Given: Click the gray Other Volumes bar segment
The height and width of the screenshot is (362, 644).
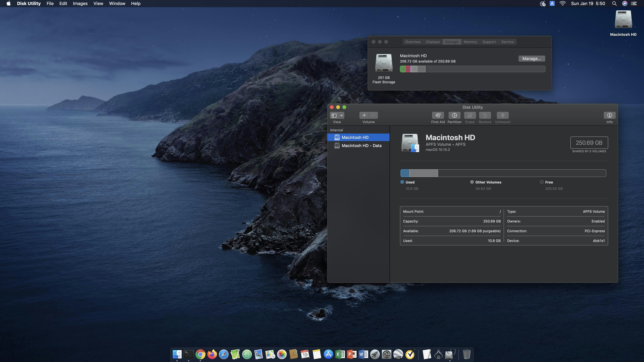Looking at the screenshot, I should click(424, 173).
